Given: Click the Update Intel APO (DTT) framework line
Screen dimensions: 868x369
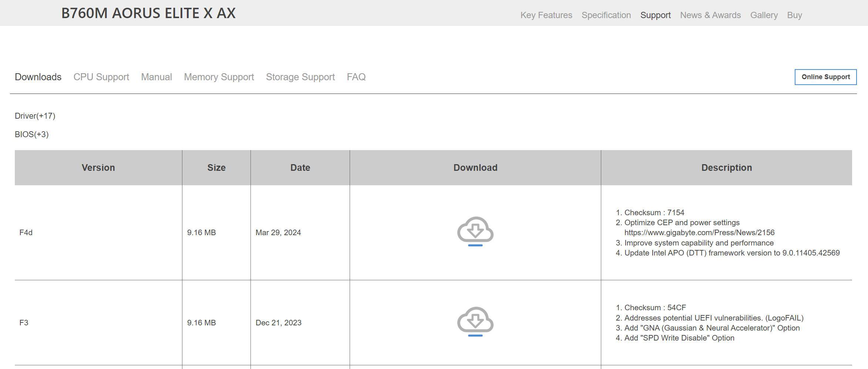Looking at the screenshot, I should coord(732,253).
